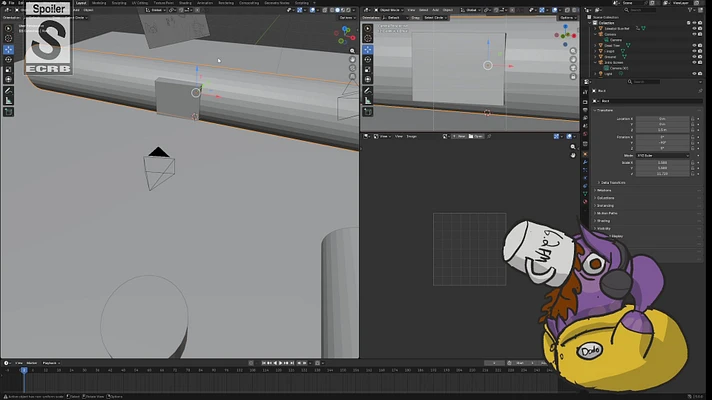
Task: Click lock camera to view icon in right viewport
Action: click(573, 77)
